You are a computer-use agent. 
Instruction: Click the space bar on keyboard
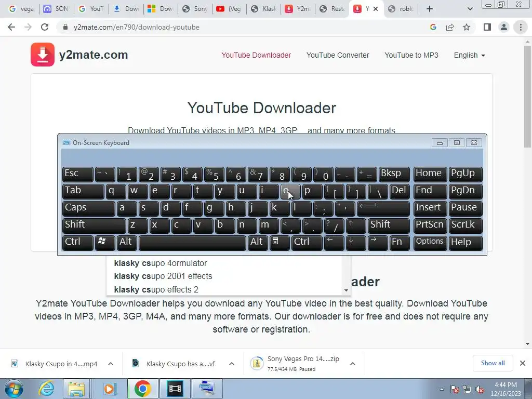click(192, 242)
